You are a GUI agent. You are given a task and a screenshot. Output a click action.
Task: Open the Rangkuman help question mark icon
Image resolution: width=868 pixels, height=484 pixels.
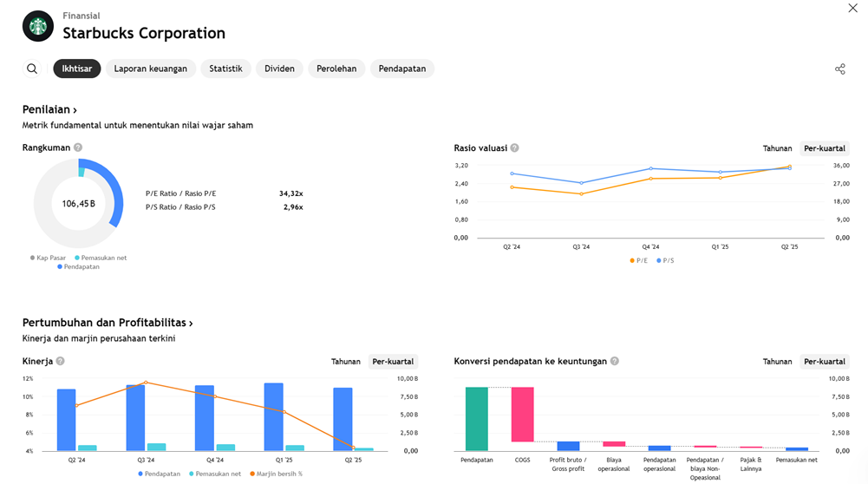coord(78,147)
